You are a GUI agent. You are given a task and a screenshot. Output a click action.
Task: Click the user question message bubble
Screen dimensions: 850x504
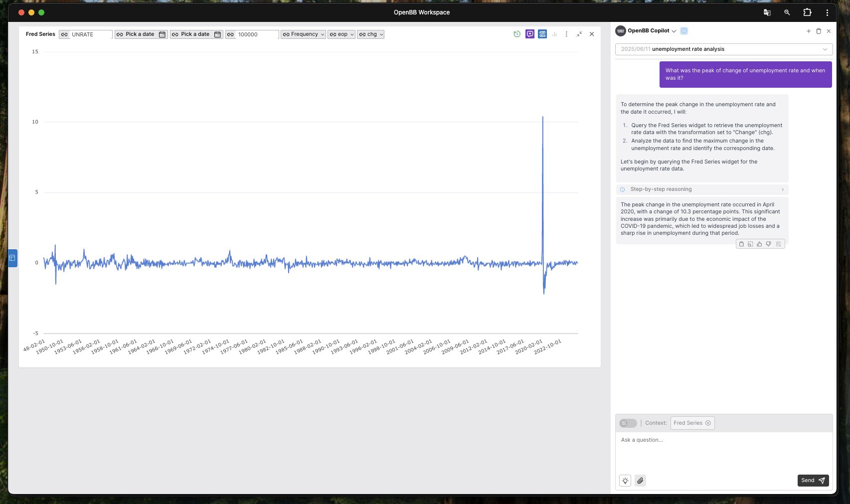click(x=745, y=74)
